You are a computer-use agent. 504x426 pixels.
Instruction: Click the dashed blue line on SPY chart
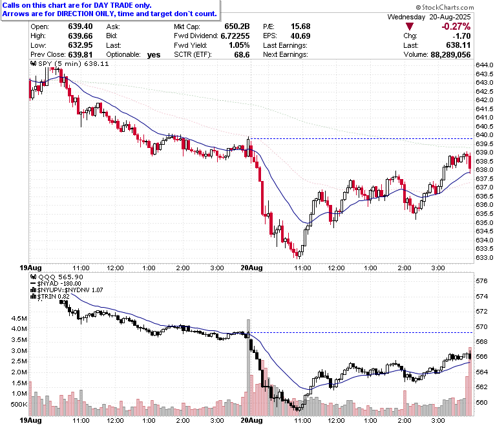coord(361,138)
